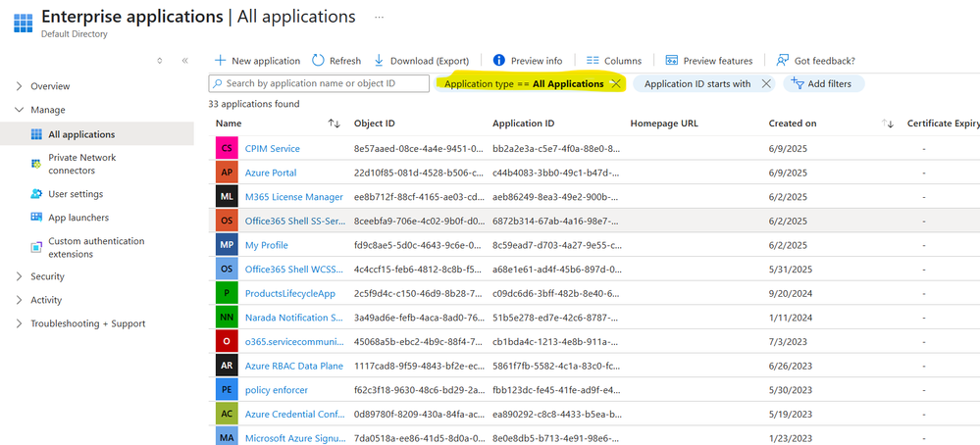Open the Azure RBAC Data Plane link
This screenshot has width=980, height=445.
coord(293,366)
